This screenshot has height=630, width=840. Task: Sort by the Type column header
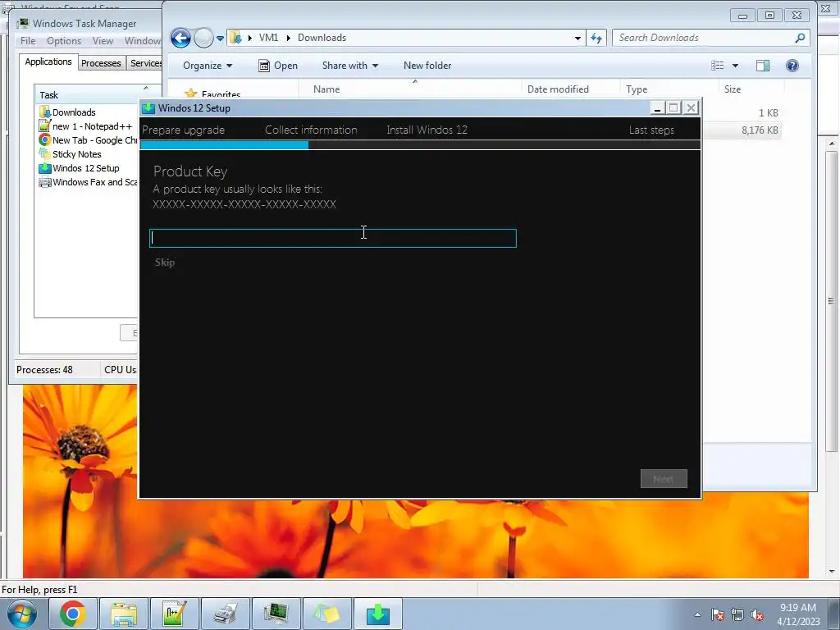(669, 89)
